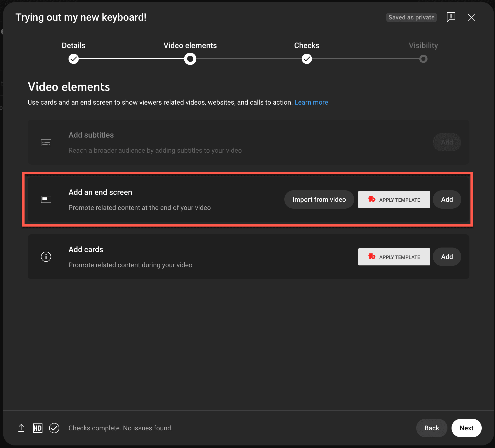Click the 'Add subtitles' heading
This screenshot has height=448, width=495.
(x=91, y=135)
